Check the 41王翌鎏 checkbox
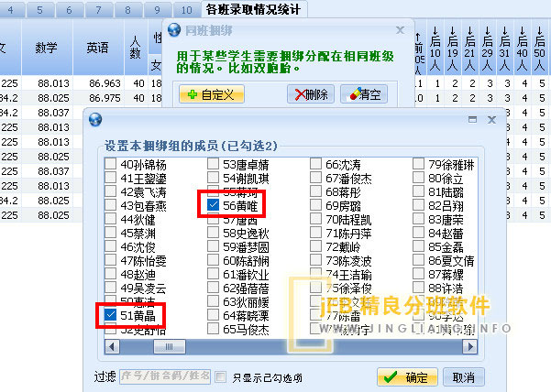 pyautogui.click(x=110, y=178)
